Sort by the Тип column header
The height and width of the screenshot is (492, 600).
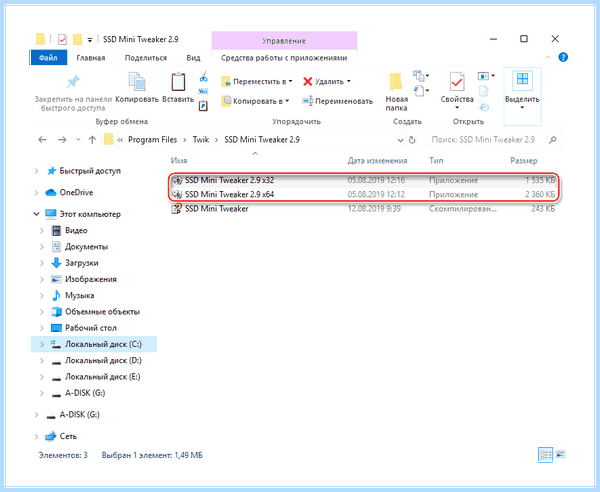(x=436, y=161)
